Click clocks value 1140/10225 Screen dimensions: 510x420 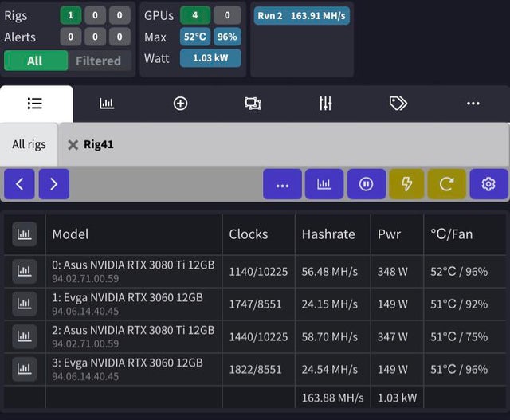tap(258, 272)
